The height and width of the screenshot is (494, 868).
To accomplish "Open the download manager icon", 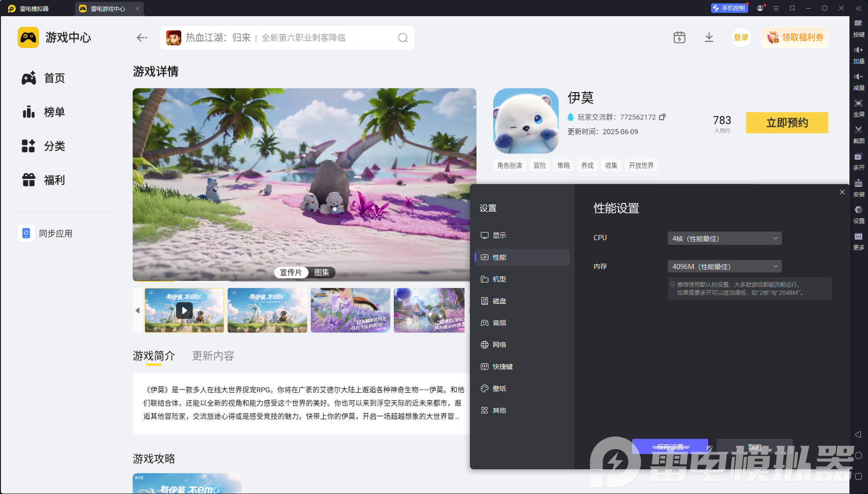I will pos(709,37).
